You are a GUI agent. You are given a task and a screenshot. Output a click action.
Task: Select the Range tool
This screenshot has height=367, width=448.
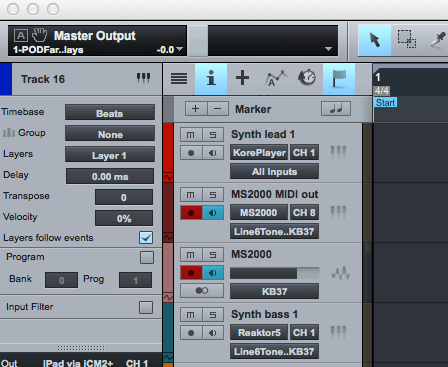407,40
